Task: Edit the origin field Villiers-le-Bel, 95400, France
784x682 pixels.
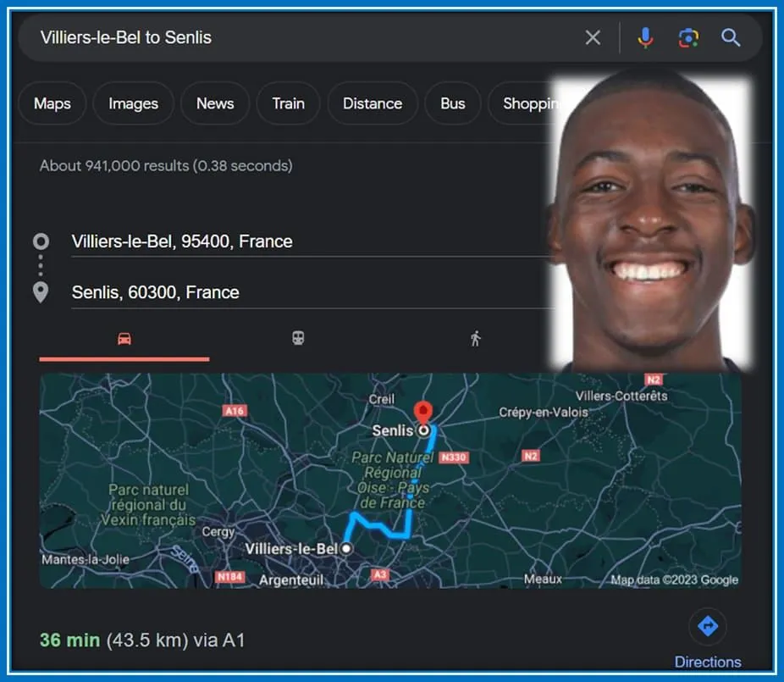Action: pyautogui.click(x=310, y=241)
